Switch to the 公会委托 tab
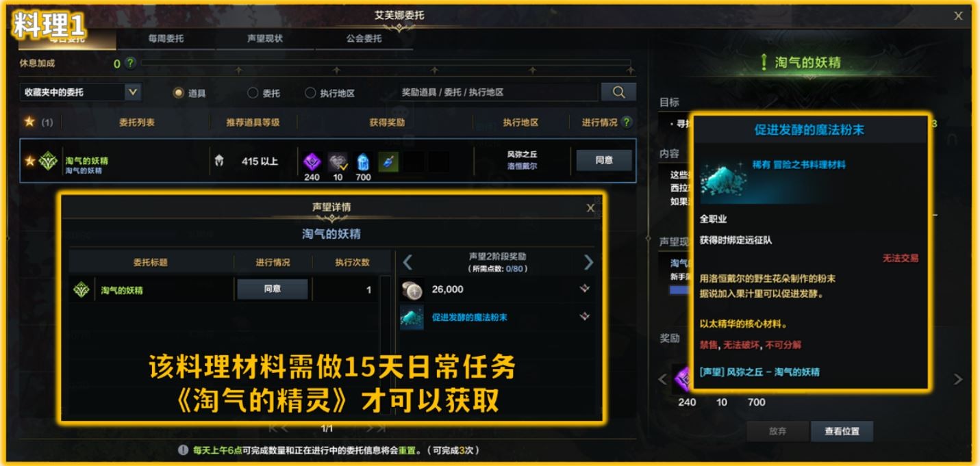 (x=364, y=38)
